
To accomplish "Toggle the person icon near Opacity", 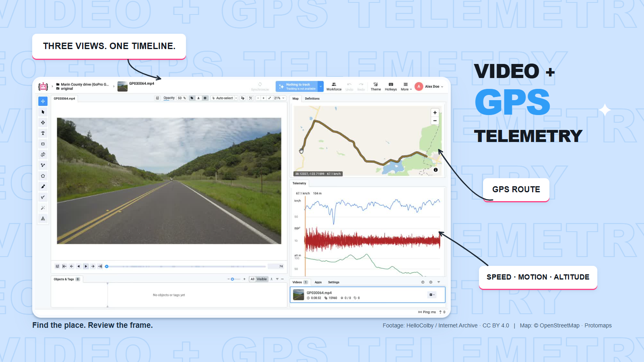I will click(198, 98).
